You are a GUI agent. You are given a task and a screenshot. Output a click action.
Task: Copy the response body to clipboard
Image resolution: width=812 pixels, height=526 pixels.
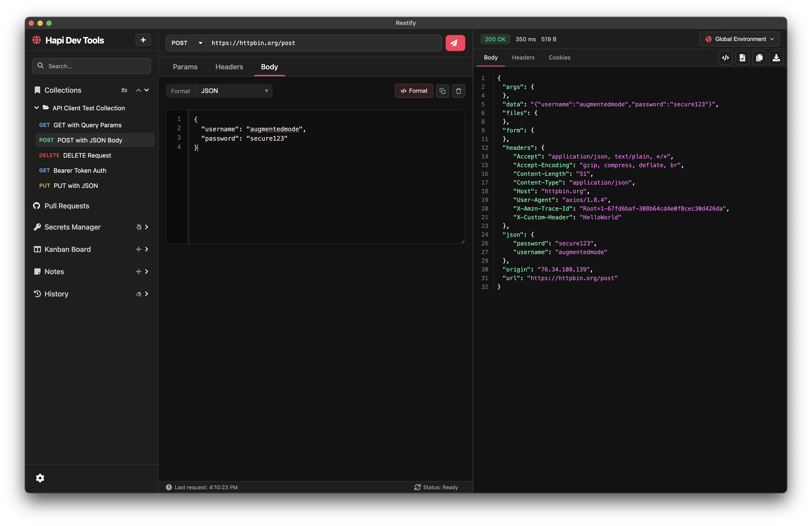pyautogui.click(x=759, y=58)
